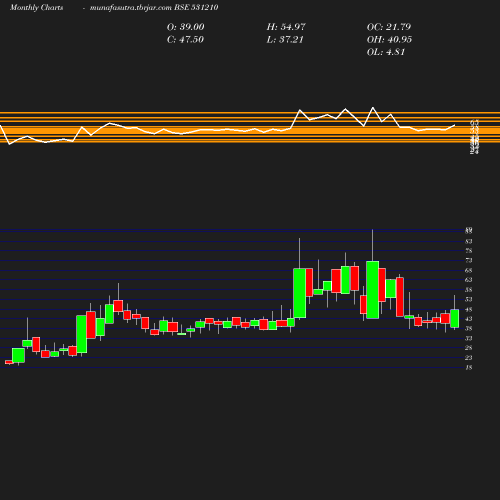Click the 38 price axis label
500x500 pixels.
tap(469, 329)
